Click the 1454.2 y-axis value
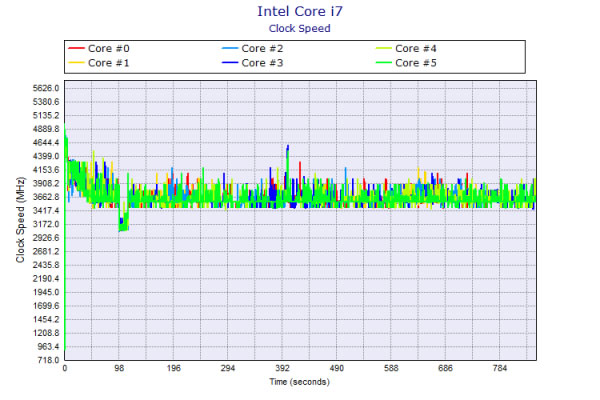Viewport: 600px width, 400px height. point(46,319)
